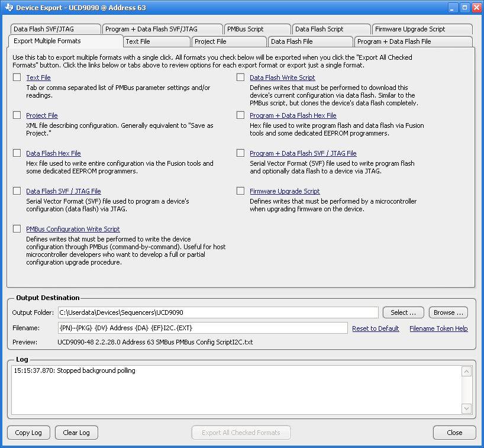
Task: Open the Filename Token Help link
Action: [x=438, y=328]
